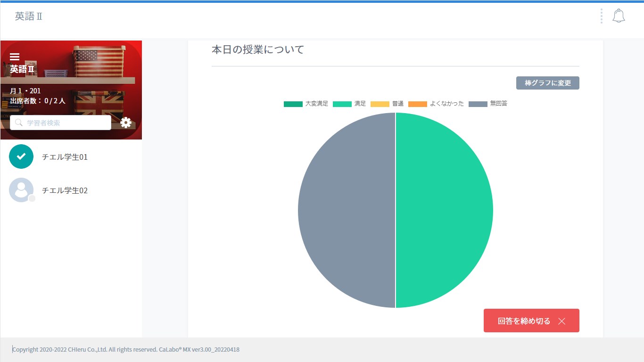Viewport: 644px width, 362px height.
Task: Toggle 無回答 legend swatch
Action: (478, 104)
